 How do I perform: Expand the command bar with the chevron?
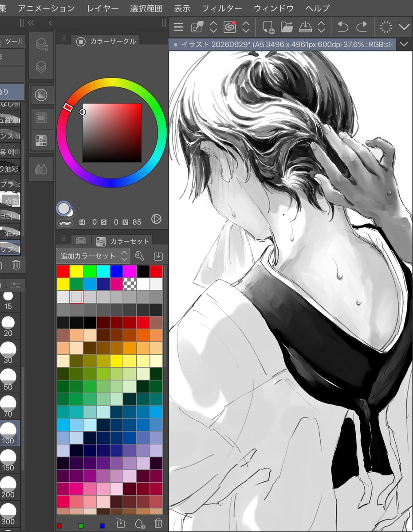pyautogui.click(x=404, y=27)
